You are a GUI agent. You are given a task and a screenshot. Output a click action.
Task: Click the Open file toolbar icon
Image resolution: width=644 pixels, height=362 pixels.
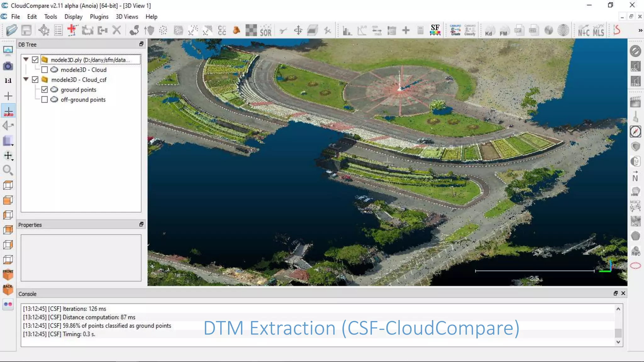(x=12, y=30)
